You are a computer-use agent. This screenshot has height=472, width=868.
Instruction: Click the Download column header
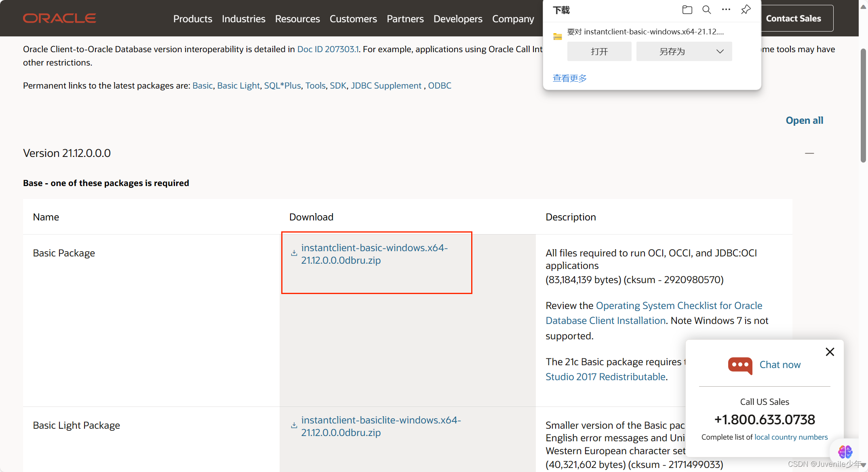(x=311, y=217)
